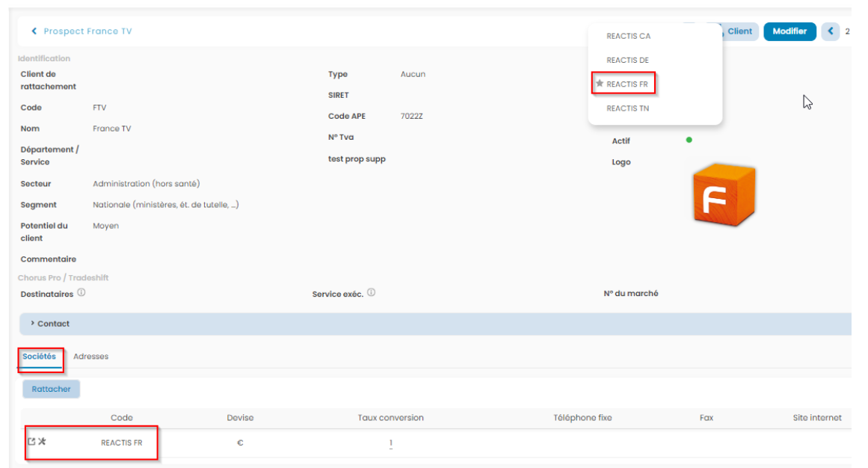Click the orange F cube logo
The image size is (868, 468).
(x=723, y=195)
